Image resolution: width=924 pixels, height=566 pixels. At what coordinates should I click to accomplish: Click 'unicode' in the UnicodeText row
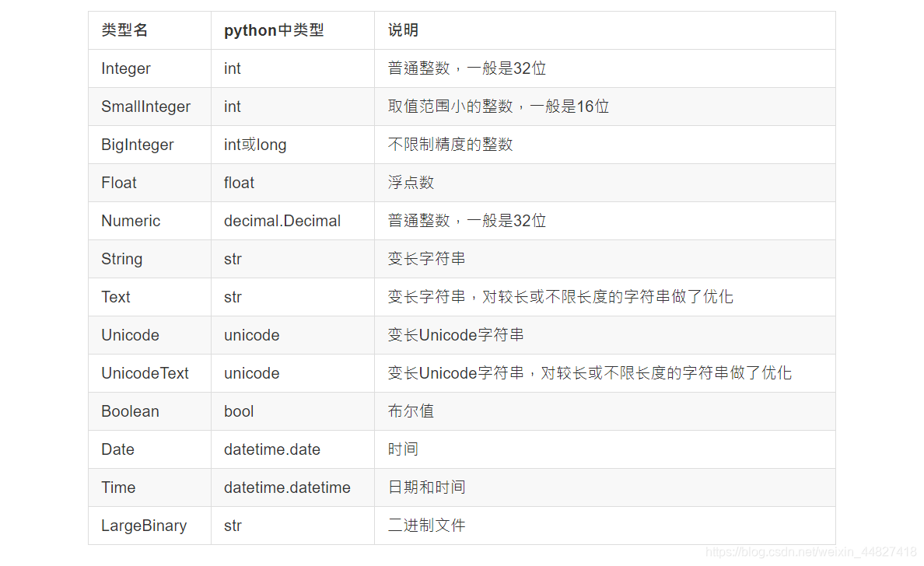tap(252, 373)
